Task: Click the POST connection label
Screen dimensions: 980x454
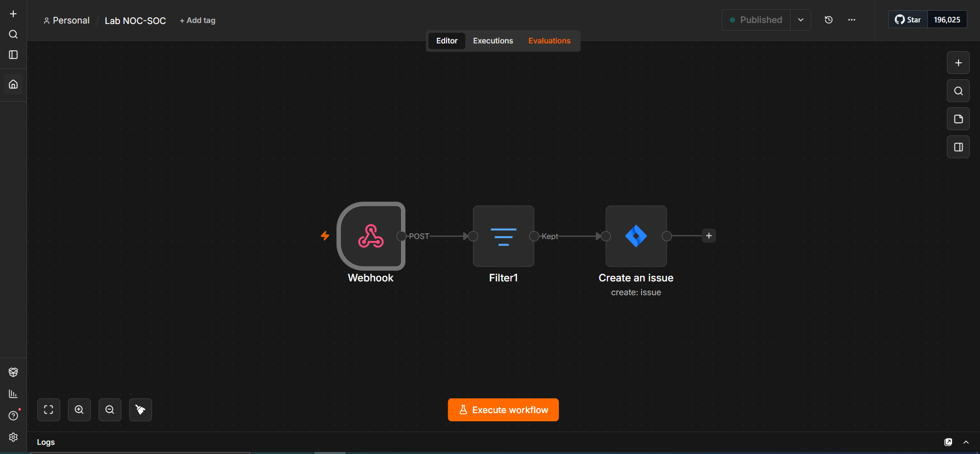Action: click(x=419, y=236)
